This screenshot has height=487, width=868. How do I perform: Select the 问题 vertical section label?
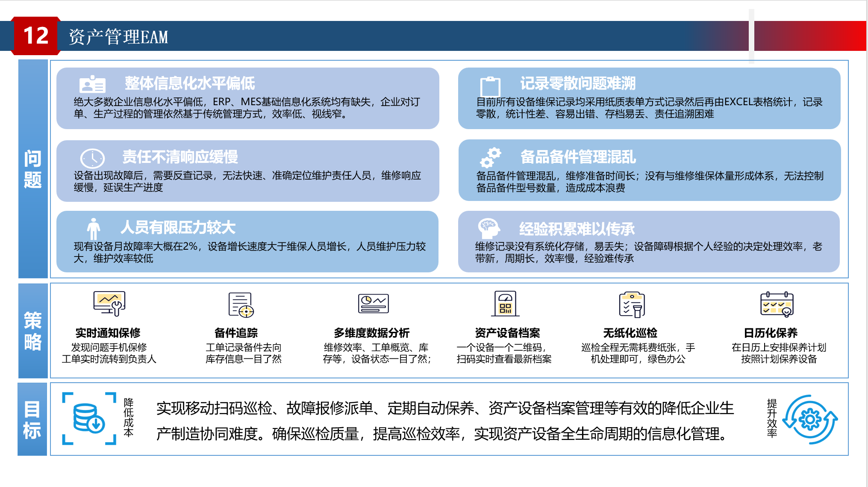coord(33,169)
